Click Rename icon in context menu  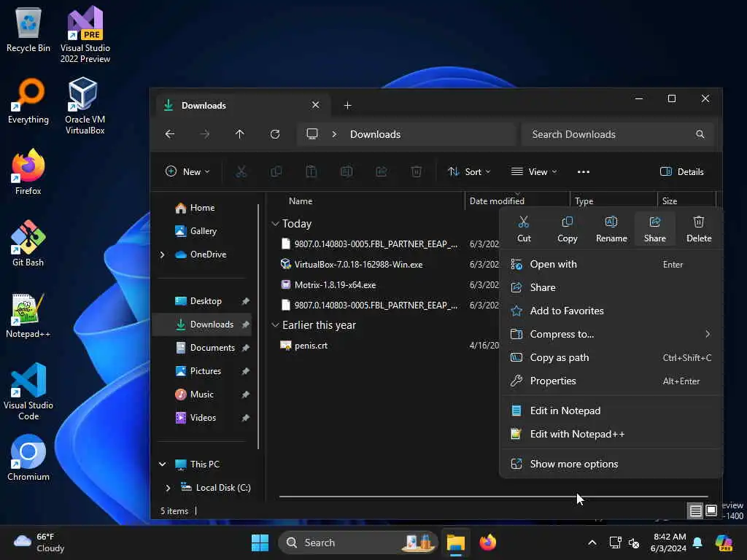point(611,222)
